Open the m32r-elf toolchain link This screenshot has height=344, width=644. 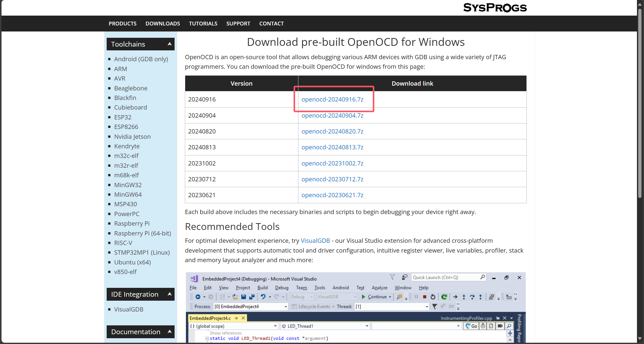pyautogui.click(x=126, y=165)
